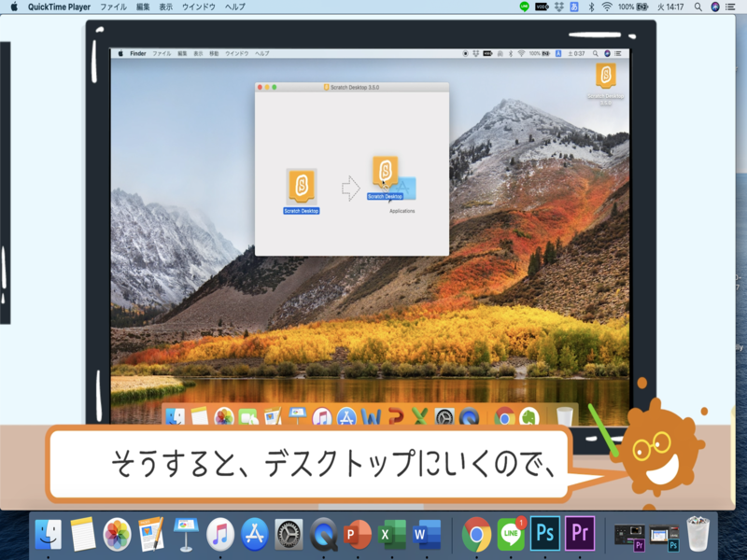Image resolution: width=747 pixels, height=560 pixels.
Task: Launch Pages from the bottom Dock
Action: pyautogui.click(x=151, y=534)
